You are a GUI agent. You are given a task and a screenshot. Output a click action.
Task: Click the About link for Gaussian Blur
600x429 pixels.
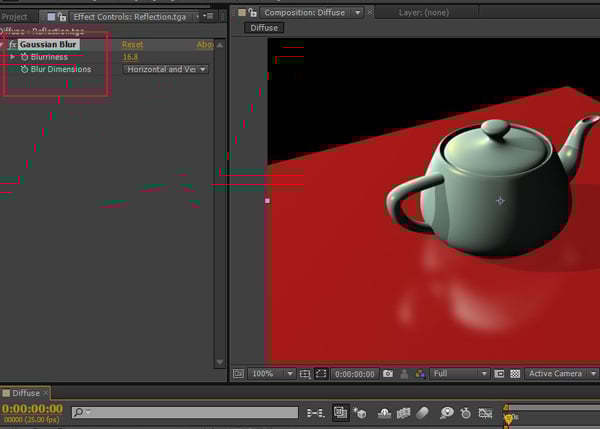point(205,44)
